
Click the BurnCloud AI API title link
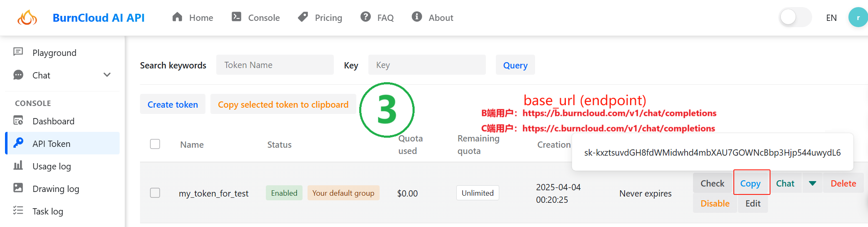[x=98, y=18]
